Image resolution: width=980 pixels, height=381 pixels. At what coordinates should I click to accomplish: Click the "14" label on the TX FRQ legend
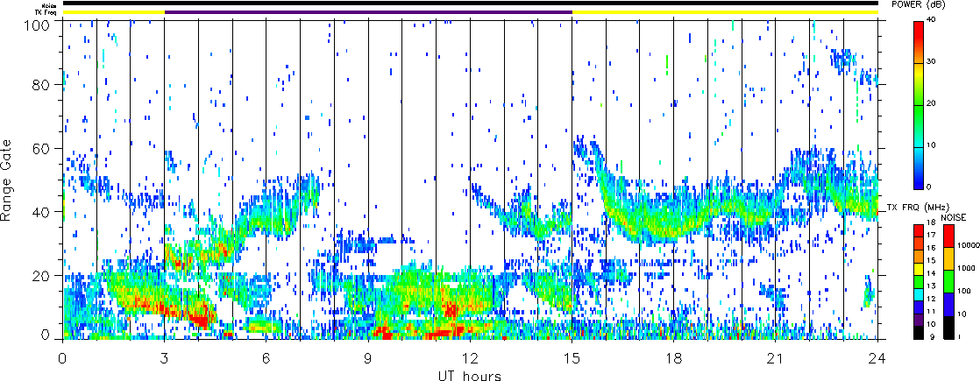[931, 273]
